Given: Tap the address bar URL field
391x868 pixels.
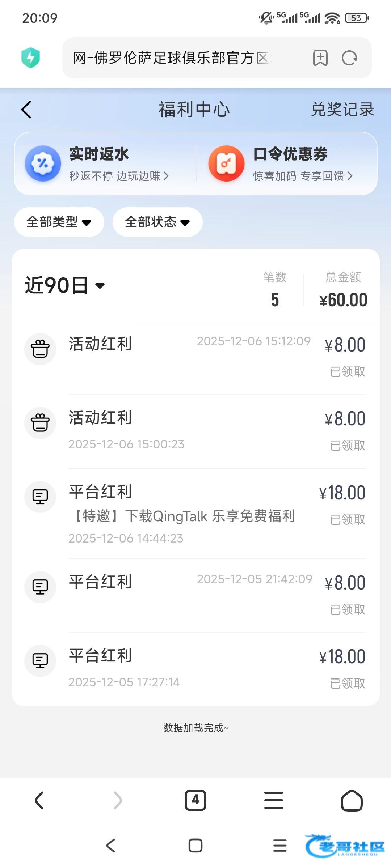Looking at the screenshot, I should (x=181, y=58).
